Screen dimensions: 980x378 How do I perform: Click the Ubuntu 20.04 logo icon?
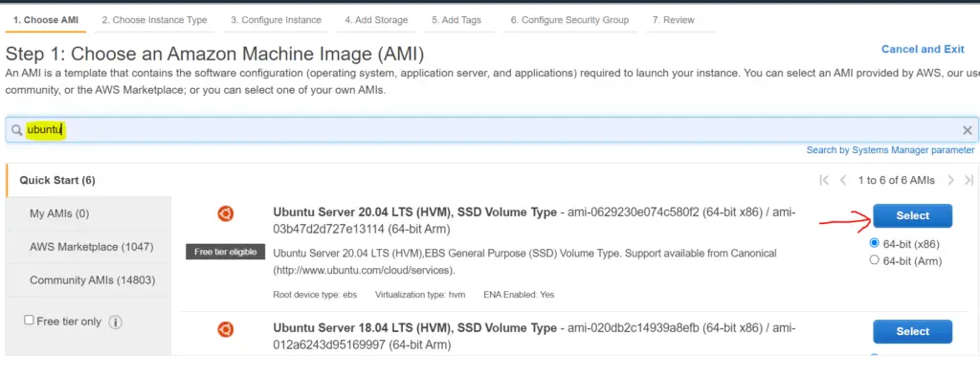click(226, 213)
